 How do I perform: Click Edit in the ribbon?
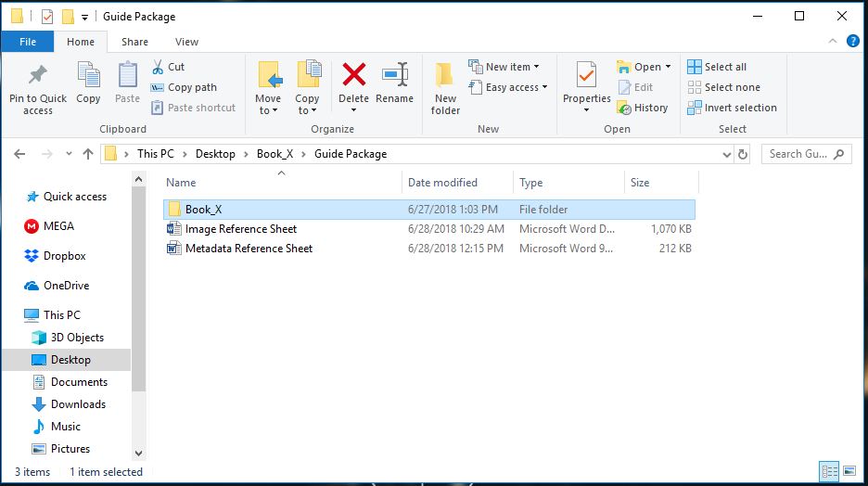[635, 87]
